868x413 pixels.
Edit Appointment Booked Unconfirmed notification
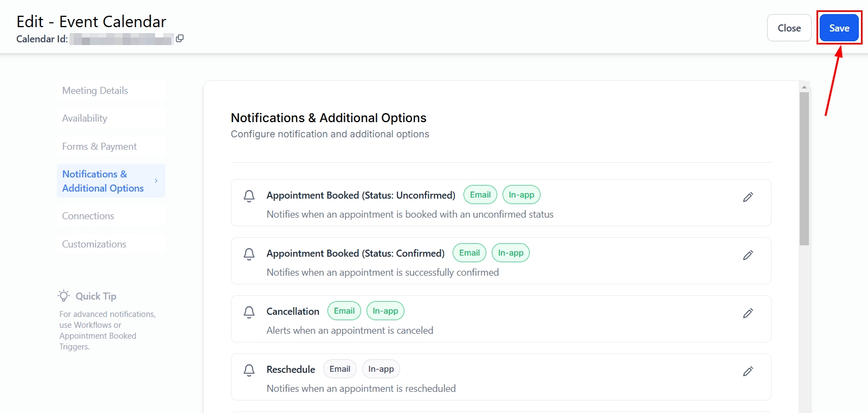(748, 197)
